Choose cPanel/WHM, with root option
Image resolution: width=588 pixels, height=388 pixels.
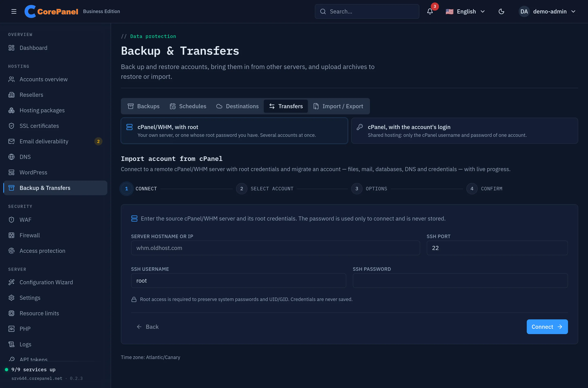(234, 131)
